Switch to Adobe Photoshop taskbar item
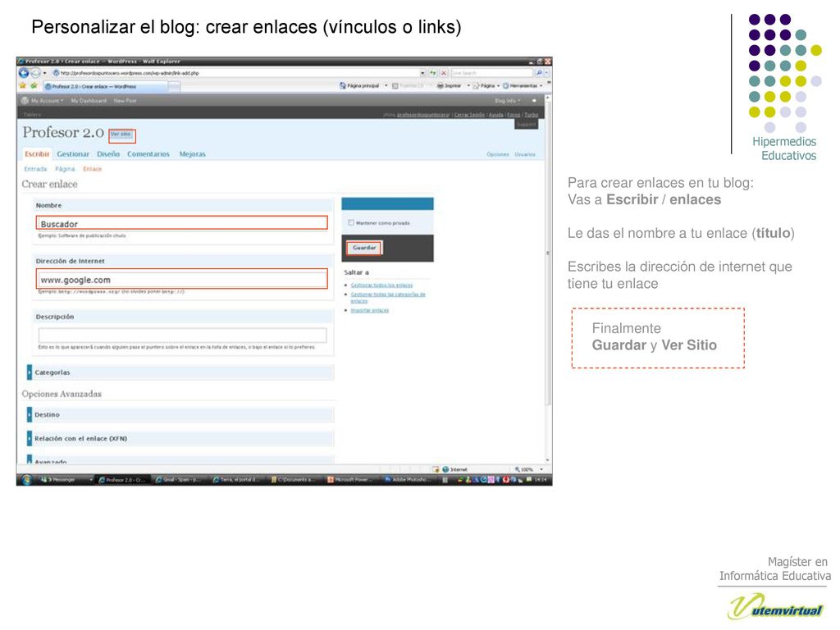Image resolution: width=840 pixels, height=630 pixels. tap(409, 480)
